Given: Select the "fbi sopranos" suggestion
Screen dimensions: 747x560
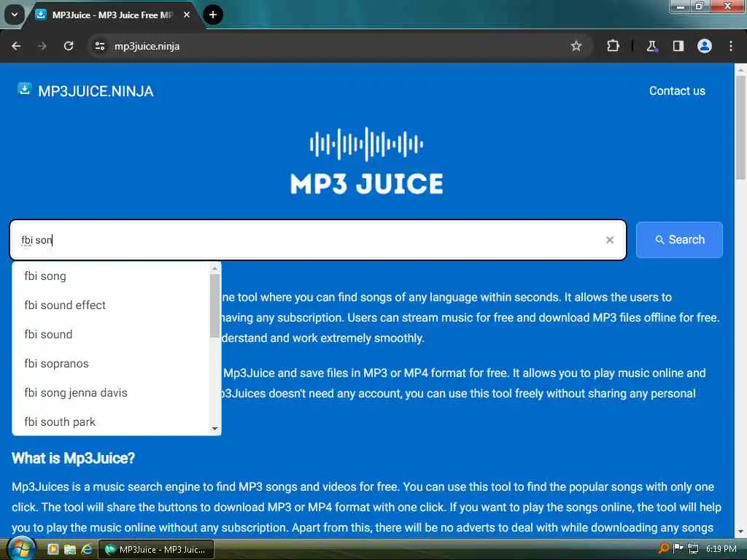Looking at the screenshot, I should point(111,364).
